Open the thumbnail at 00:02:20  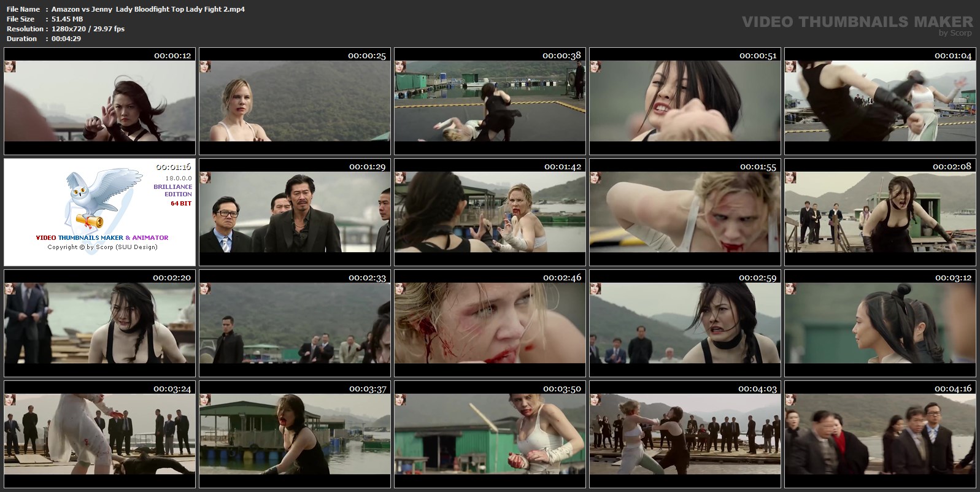[99, 323]
